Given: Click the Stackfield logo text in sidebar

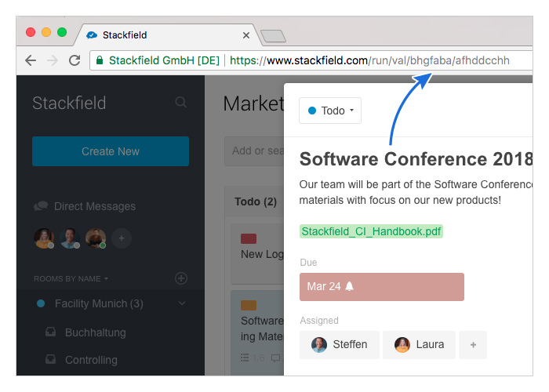Looking at the screenshot, I should pos(69,103).
